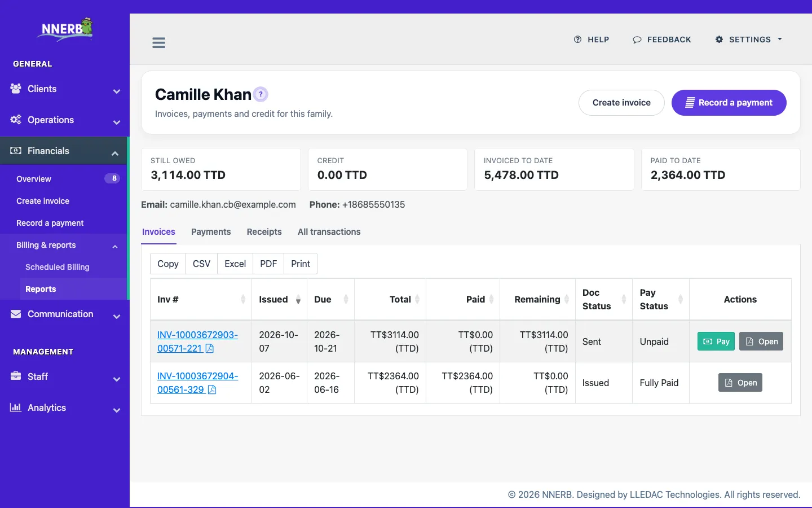Export table using the Excel button
Image resolution: width=812 pixels, height=508 pixels.
[235, 264]
